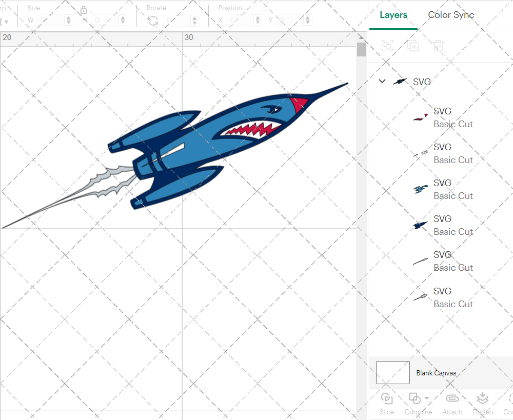
Task: Click the Flatten tool
Action: [483, 404]
